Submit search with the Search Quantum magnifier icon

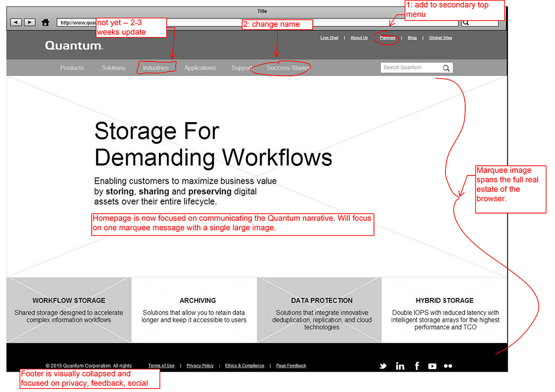pos(446,68)
